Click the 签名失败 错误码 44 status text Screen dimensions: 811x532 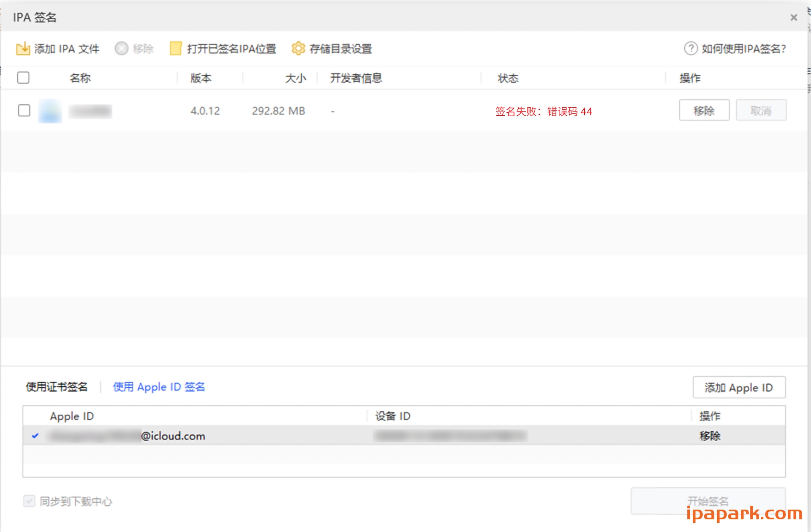pos(543,112)
